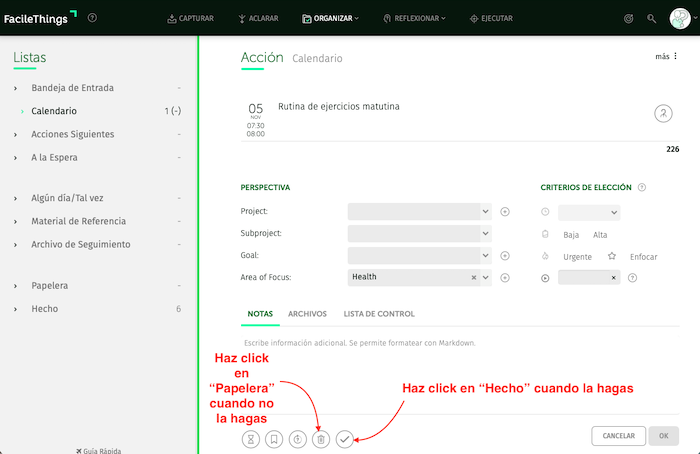Screen dimensions: 700x454
Task: Expand chevron next to Bandeja de Entrada
Action: (16, 88)
